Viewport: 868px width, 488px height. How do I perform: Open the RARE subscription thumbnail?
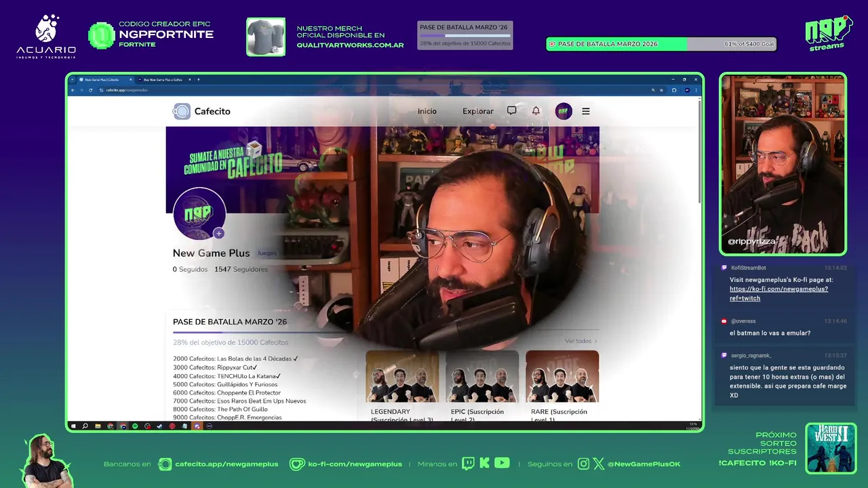point(562,376)
